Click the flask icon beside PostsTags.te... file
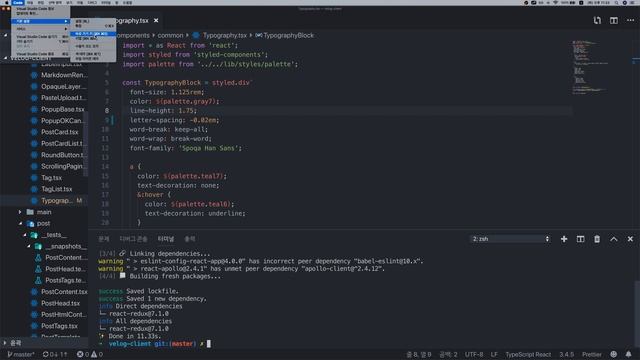Screen dimensions: 640x360 (x=38, y=280)
